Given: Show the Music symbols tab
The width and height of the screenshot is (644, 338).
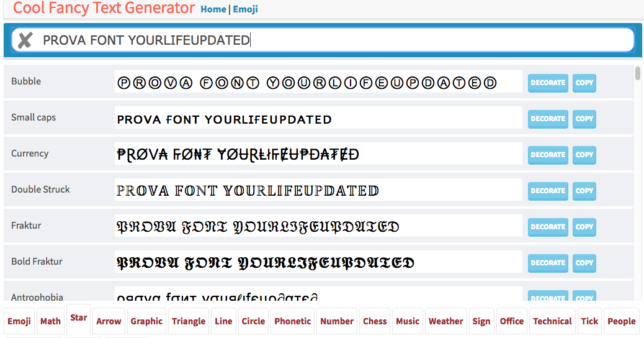Looking at the screenshot, I should pyautogui.click(x=408, y=321).
